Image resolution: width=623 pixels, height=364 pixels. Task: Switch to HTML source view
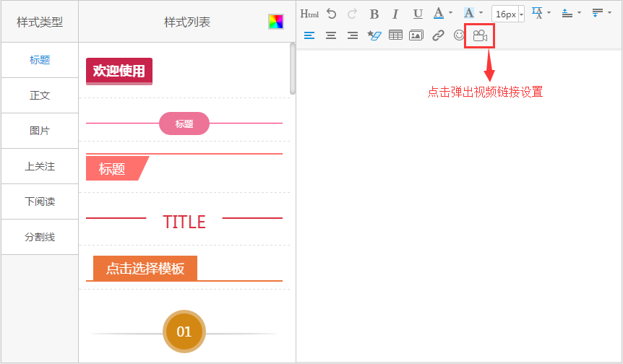[309, 14]
